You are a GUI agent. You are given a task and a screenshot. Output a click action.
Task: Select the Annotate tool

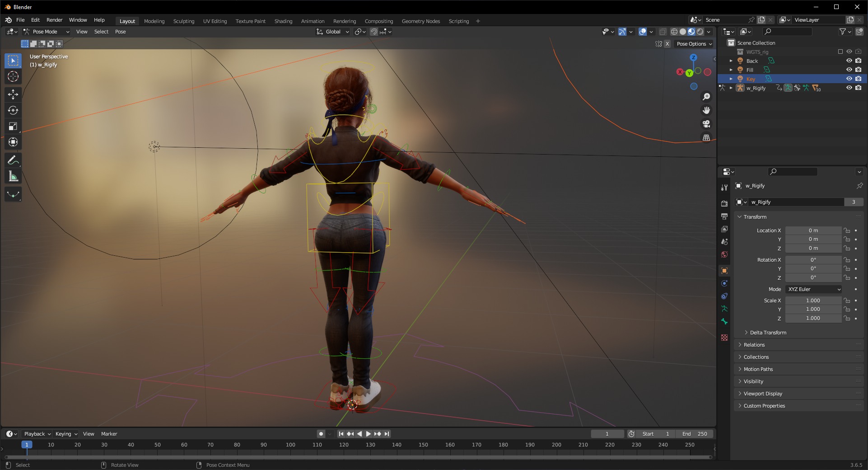click(13, 160)
